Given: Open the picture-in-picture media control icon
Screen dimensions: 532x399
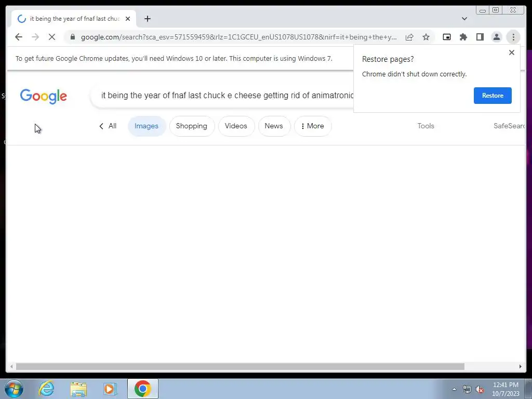Looking at the screenshot, I should pos(447,37).
